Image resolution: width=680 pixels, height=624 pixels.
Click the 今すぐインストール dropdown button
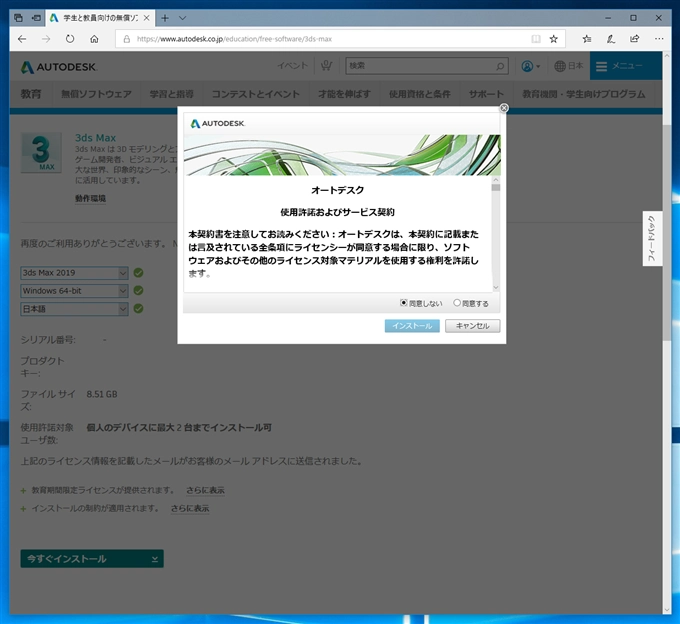92,559
